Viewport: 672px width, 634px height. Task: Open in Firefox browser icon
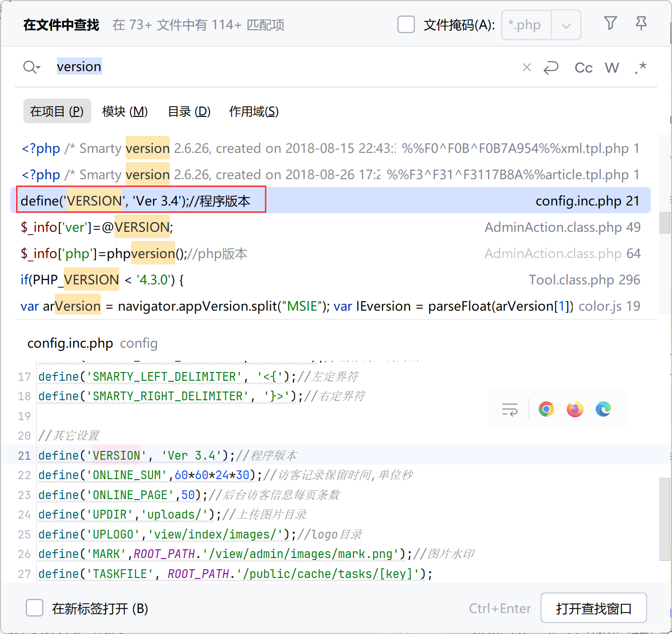575,409
